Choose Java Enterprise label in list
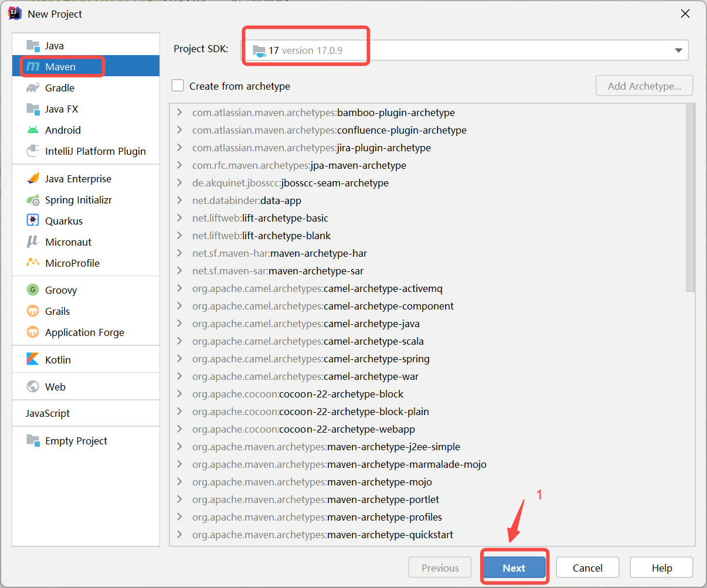Image resolution: width=707 pixels, height=588 pixels. (78, 179)
